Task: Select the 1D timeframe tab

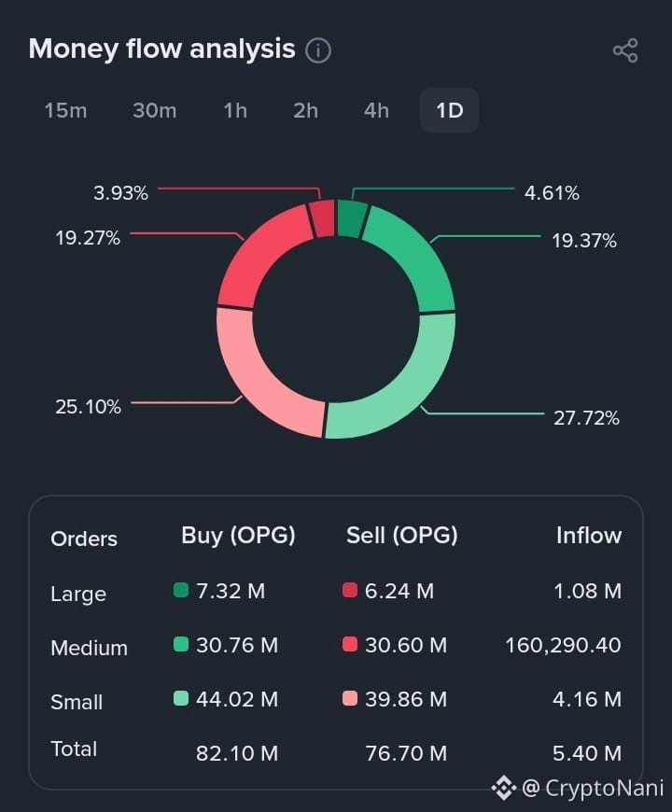Action: [449, 110]
